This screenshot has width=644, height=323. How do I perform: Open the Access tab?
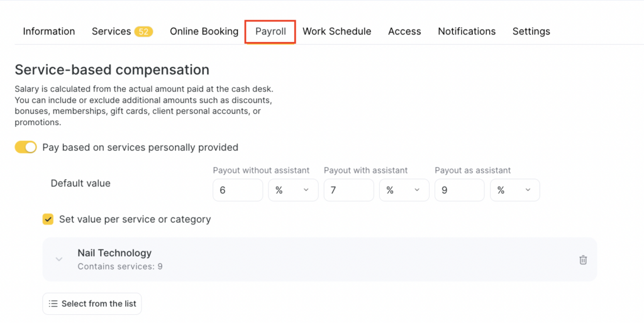click(404, 31)
